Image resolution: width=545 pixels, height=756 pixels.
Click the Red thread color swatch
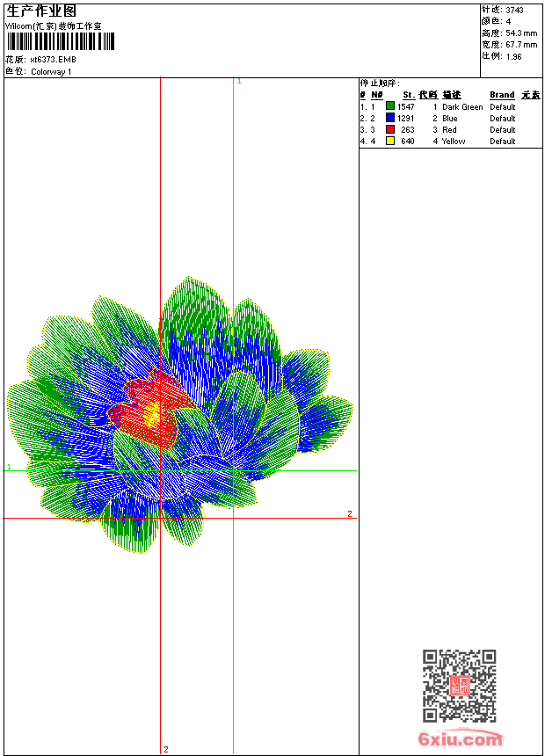[390, 129]
